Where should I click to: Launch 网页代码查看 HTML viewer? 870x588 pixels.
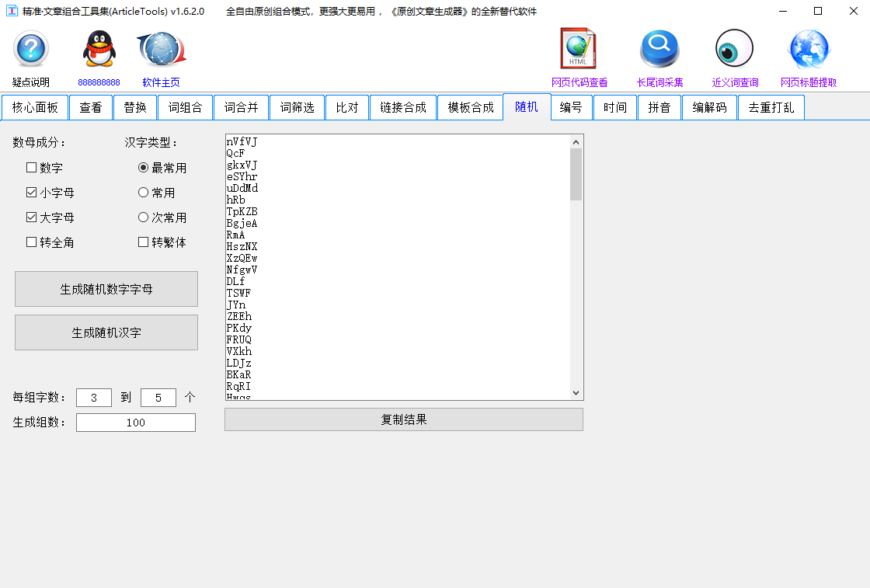click(578, 48)
